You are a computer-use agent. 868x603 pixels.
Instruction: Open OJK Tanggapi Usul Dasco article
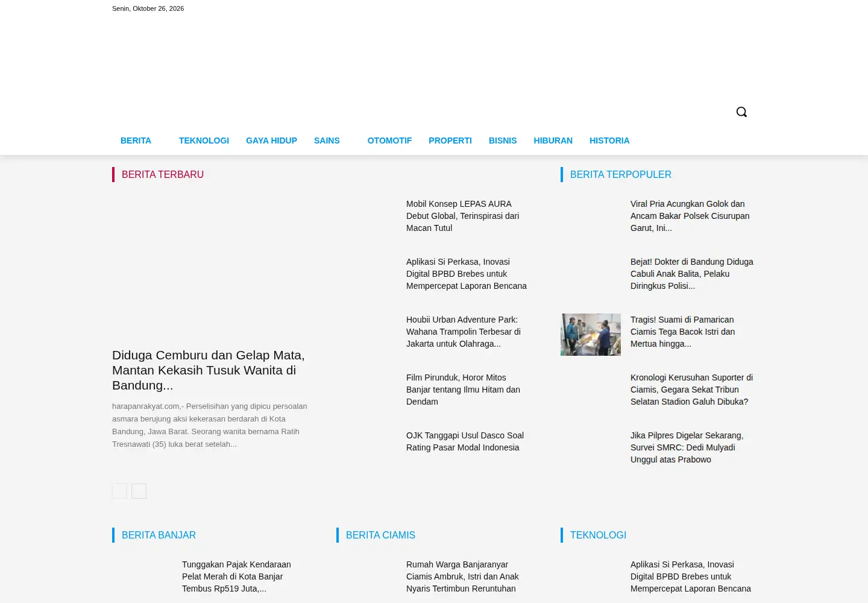(465, 441)
